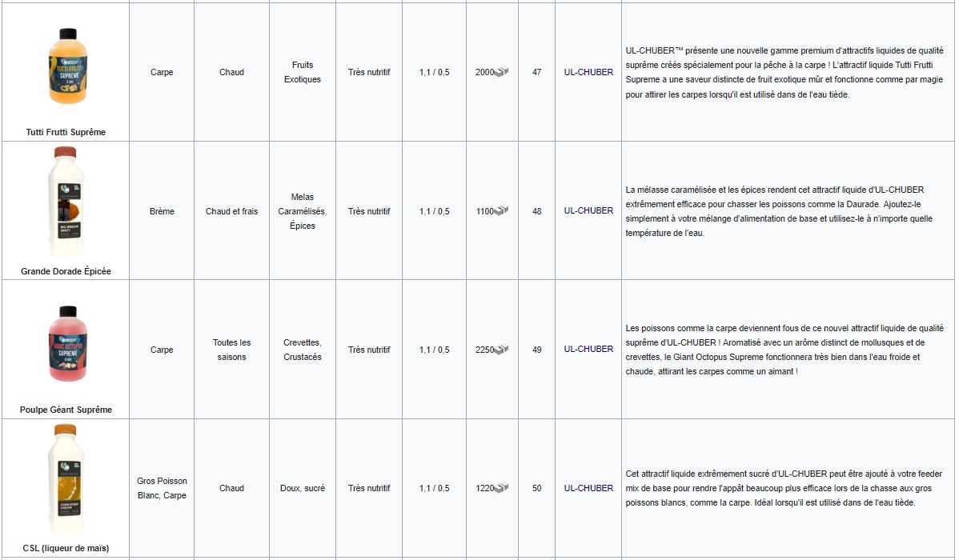Select the Poulpe Géant Suprême product name
Viewport: 959px width, 560px height.
point(66,410)
